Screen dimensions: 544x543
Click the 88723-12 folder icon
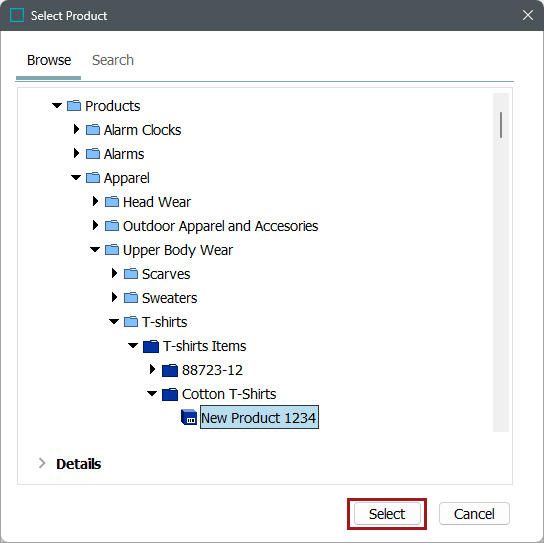tap(170, 370)
